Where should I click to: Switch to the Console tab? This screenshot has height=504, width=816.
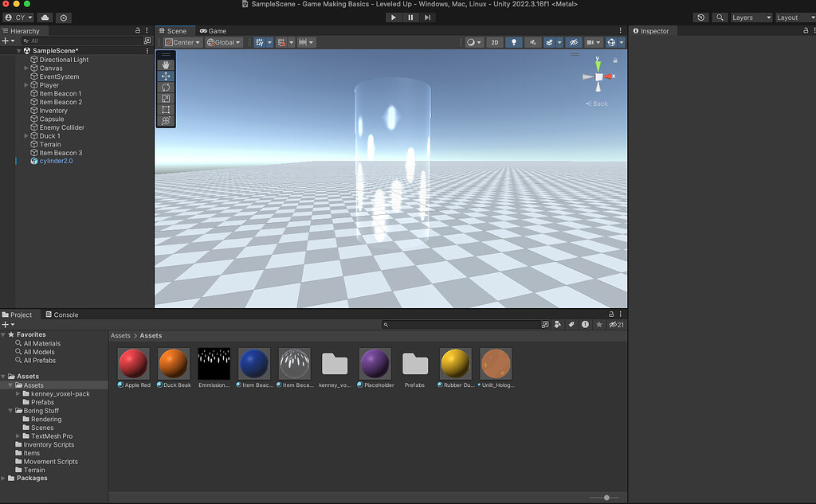(66, 314)
